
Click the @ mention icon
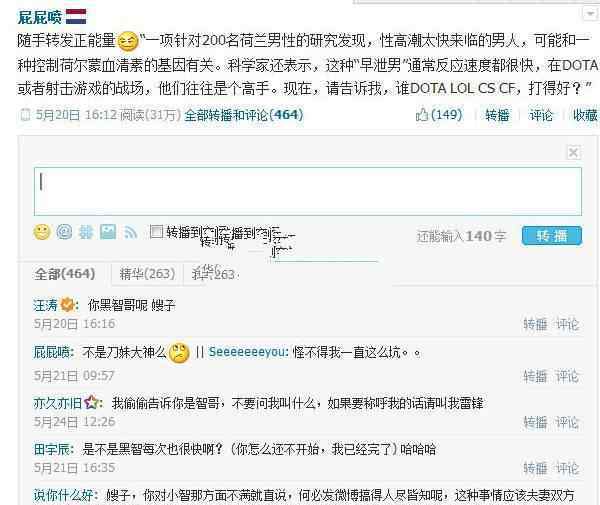tap(64, 232)
